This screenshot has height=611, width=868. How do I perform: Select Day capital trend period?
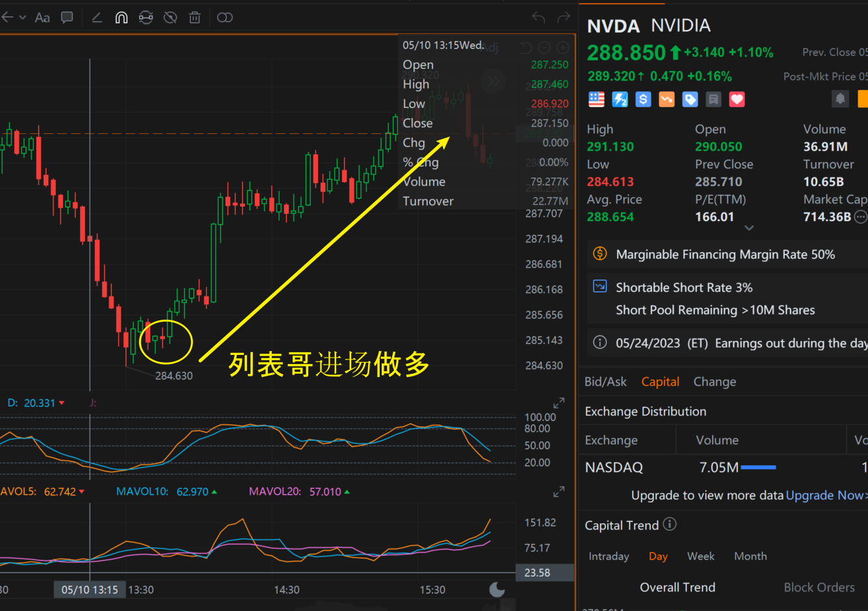[x=658, y=556]
